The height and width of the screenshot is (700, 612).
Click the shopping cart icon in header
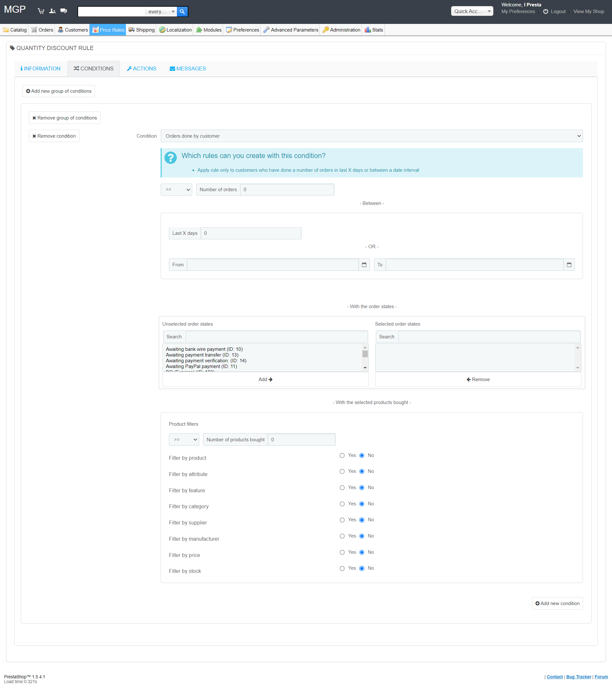(41, 11)
